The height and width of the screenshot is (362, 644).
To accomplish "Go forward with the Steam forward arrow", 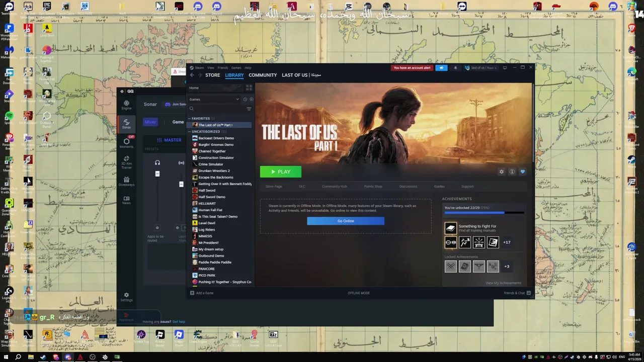I will (x=200, y=75).
